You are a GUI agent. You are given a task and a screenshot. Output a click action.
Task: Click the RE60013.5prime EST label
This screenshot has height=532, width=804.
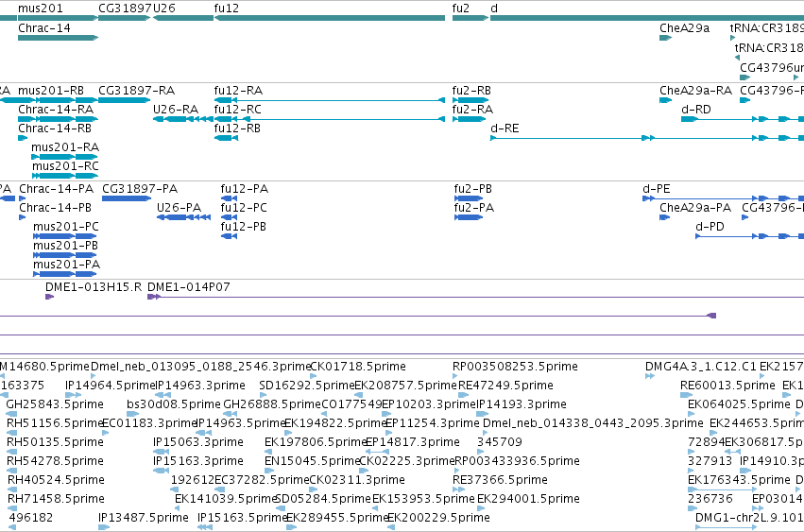click(x=728, y=386)
